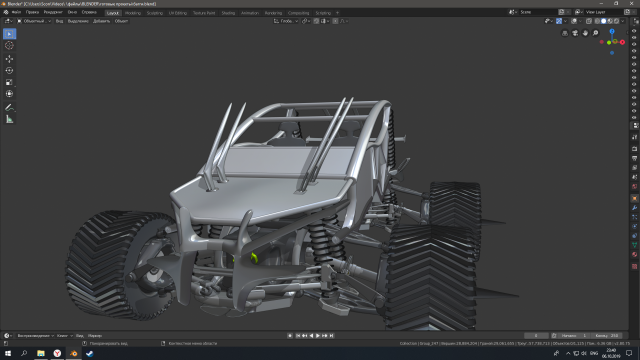Toggle use preview range clock icon

pos(554,336)
